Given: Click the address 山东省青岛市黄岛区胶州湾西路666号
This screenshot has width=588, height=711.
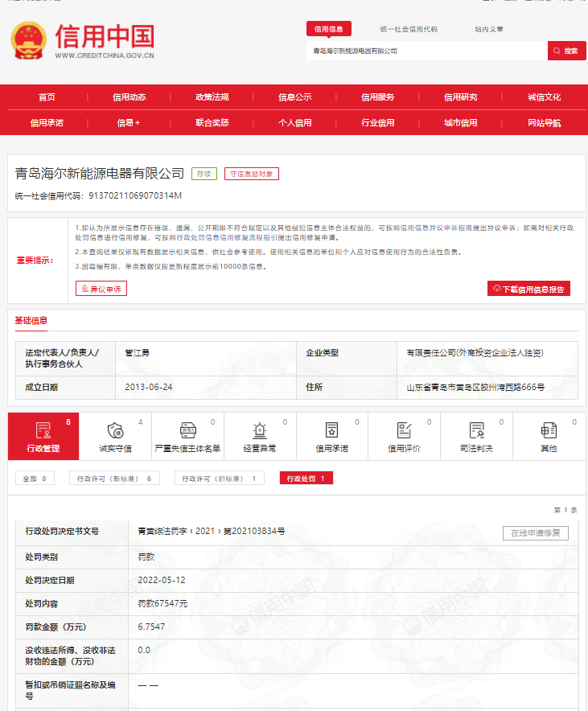Looking at the screenshot, I should coord(475,387).
